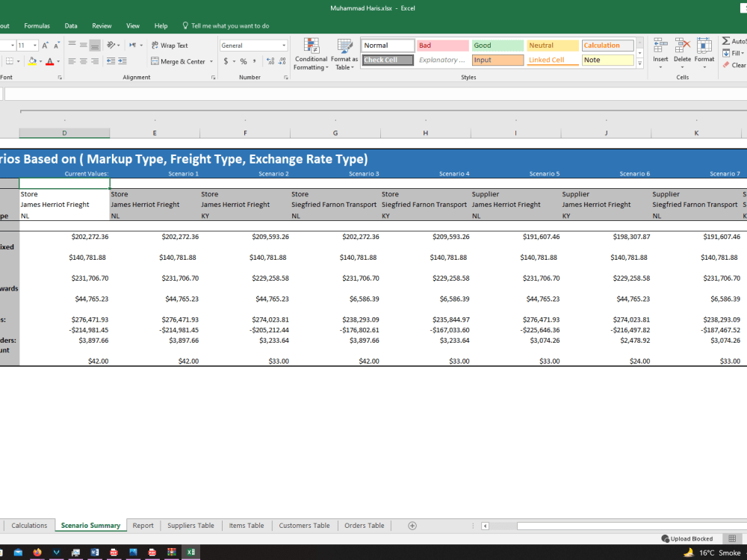747x560 pixels.
Task: Increase indent of cell content
Action: click(123, 61)
